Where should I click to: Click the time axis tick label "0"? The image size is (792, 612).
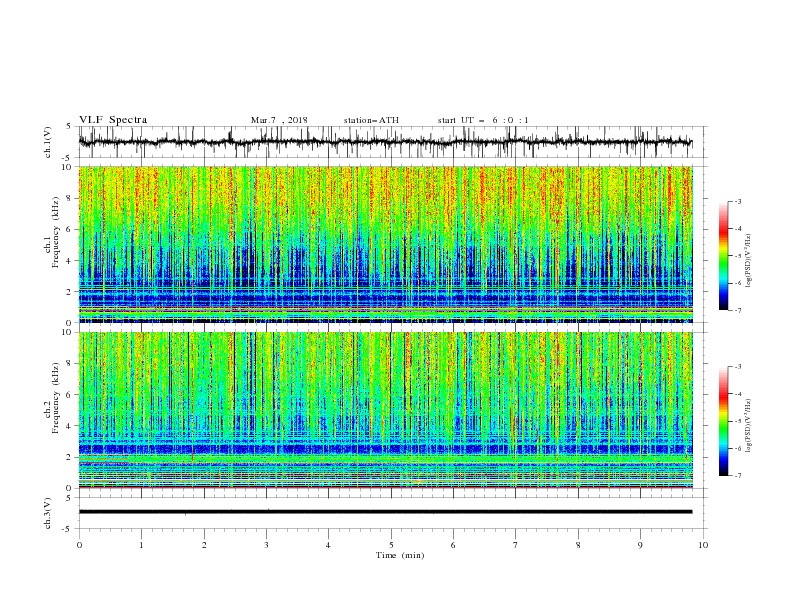[79, 545]
